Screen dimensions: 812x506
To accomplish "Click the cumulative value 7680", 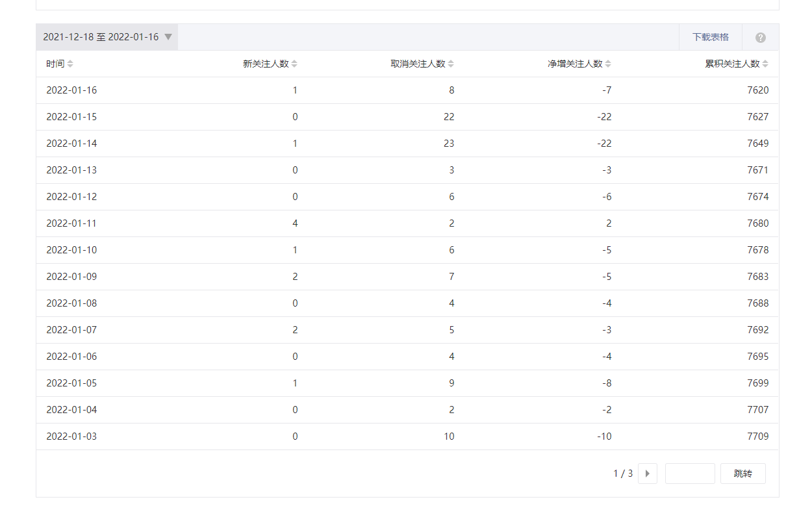I will pos(757,223).
